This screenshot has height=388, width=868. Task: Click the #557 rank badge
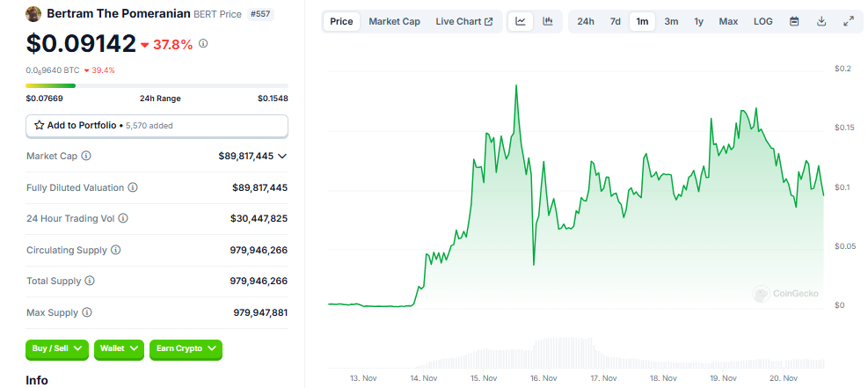pyautogui.click(x=260, y=14)
